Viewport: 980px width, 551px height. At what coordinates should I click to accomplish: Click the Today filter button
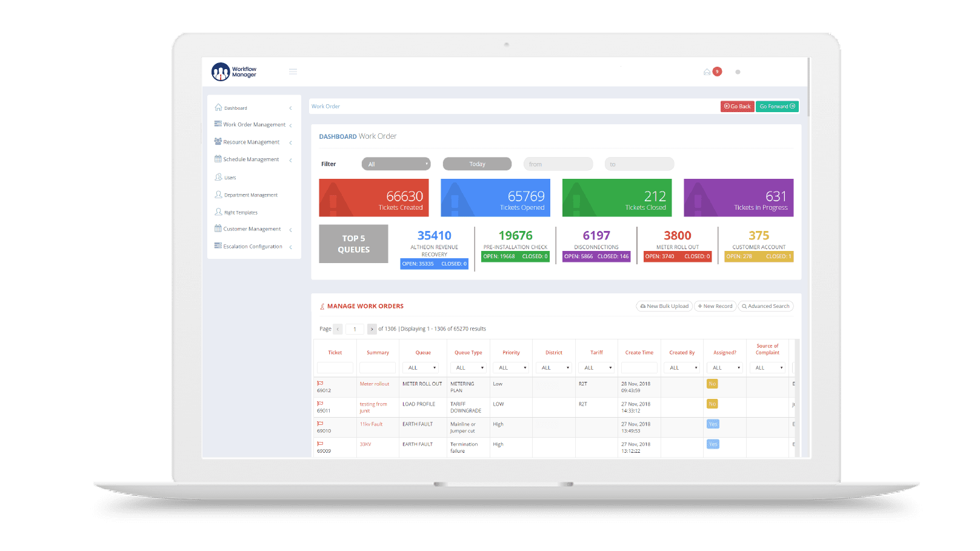(477, 164)
